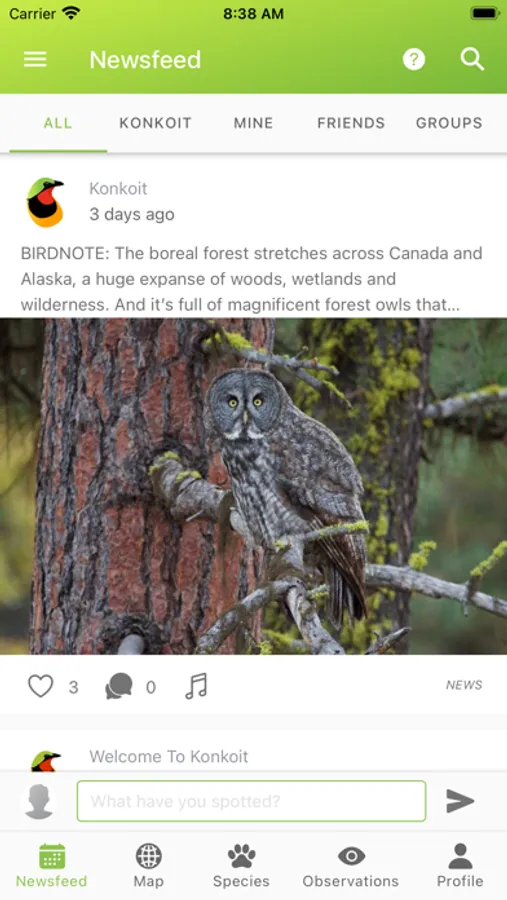Go to Species paw print tab
Viewport: 507px width, 900px height.
click(x=241, y=866)
